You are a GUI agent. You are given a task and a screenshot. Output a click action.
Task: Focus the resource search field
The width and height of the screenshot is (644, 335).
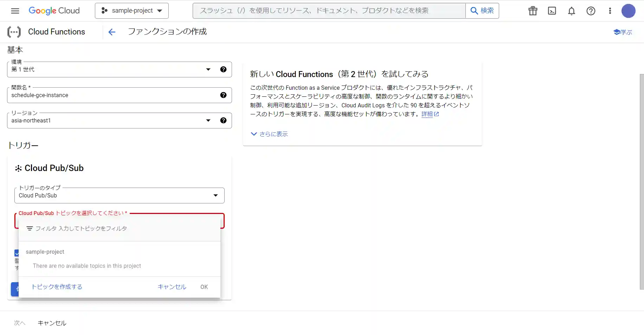click(x=329, y=11)
